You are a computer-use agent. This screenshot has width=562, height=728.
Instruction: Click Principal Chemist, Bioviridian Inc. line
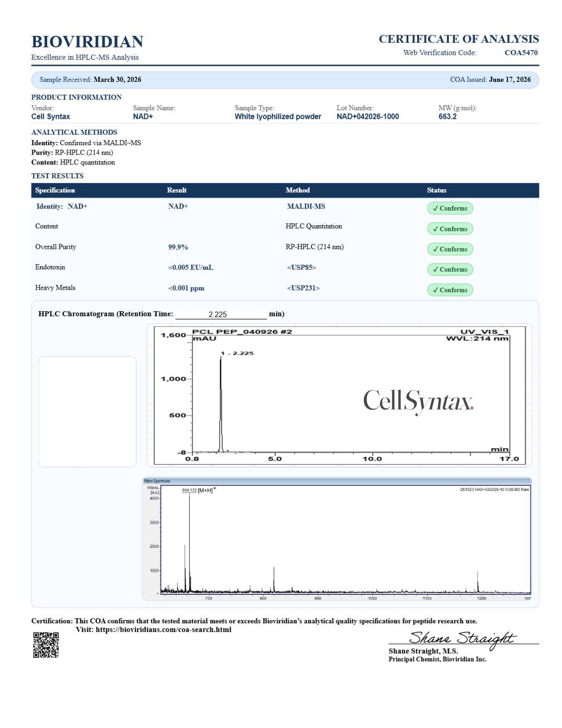(437, 659)
